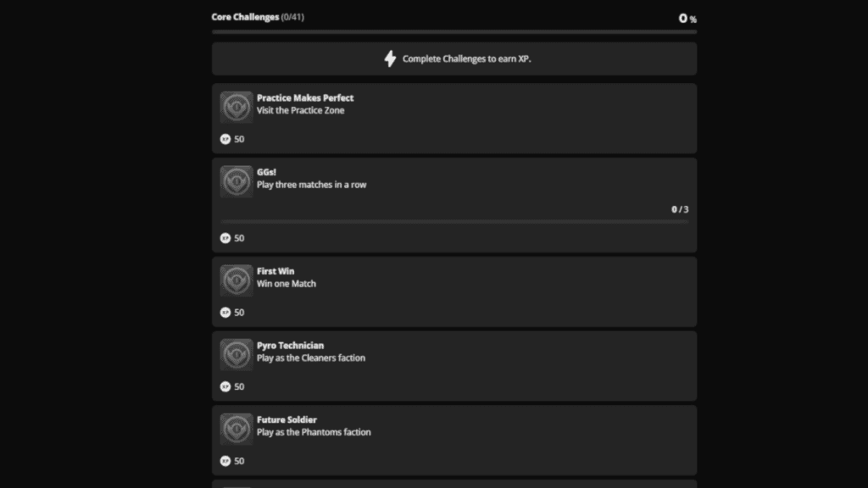The width and height of the screenshot is (868, 488).
Task: Select the Practice Makes Perfect challenge title
Action: tap(305, 98)
